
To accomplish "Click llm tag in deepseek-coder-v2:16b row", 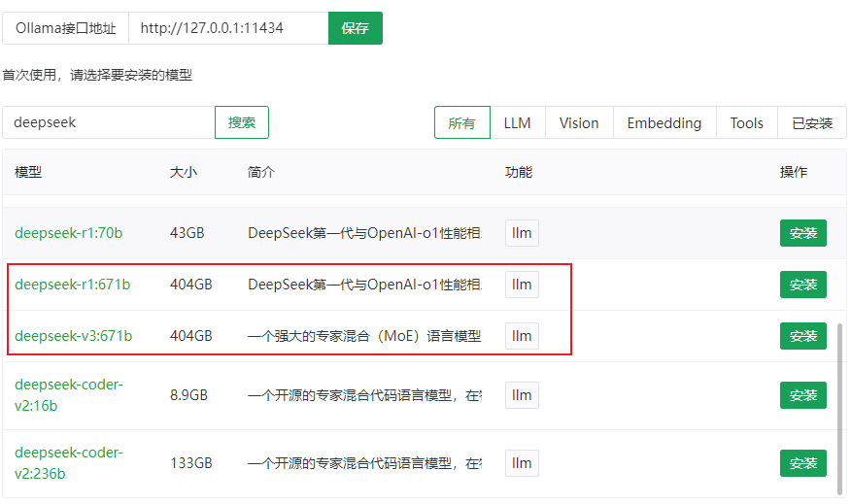I will tap(522, 395).
